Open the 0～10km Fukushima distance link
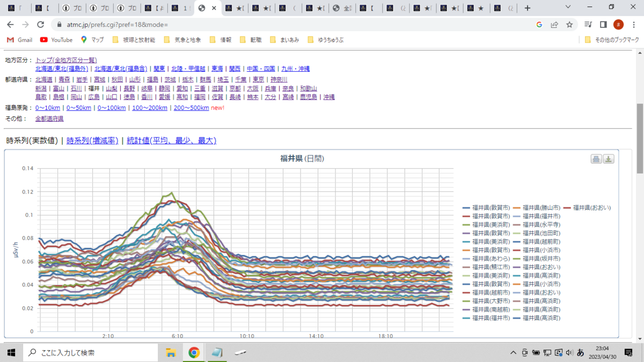 click(48, 108)
